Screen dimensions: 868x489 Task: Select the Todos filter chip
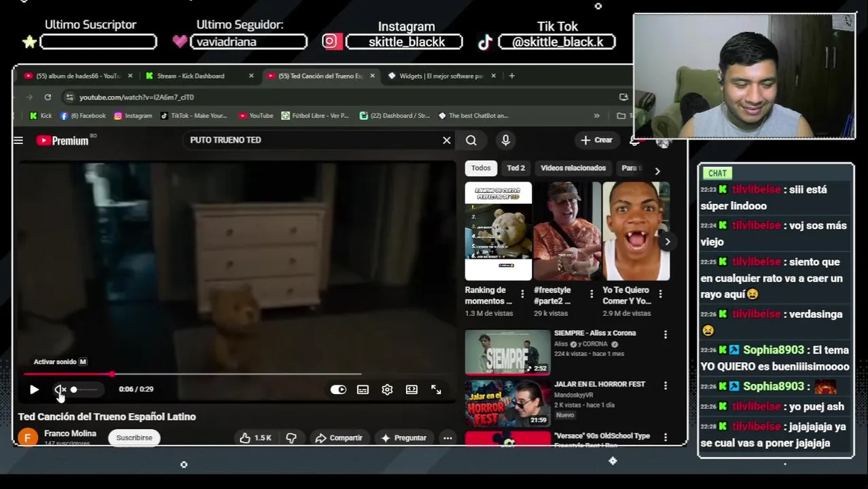tap(481, 168)
